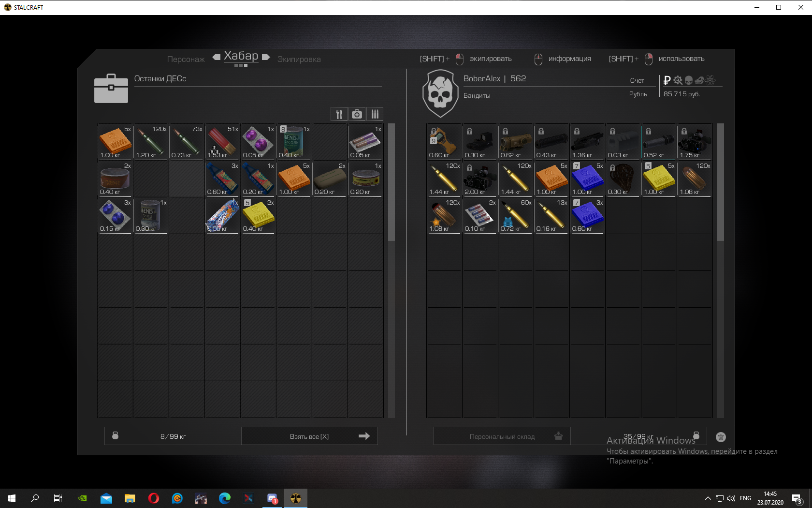
Task: Open File Explorer from taskbar
Action: coord(130,498)
